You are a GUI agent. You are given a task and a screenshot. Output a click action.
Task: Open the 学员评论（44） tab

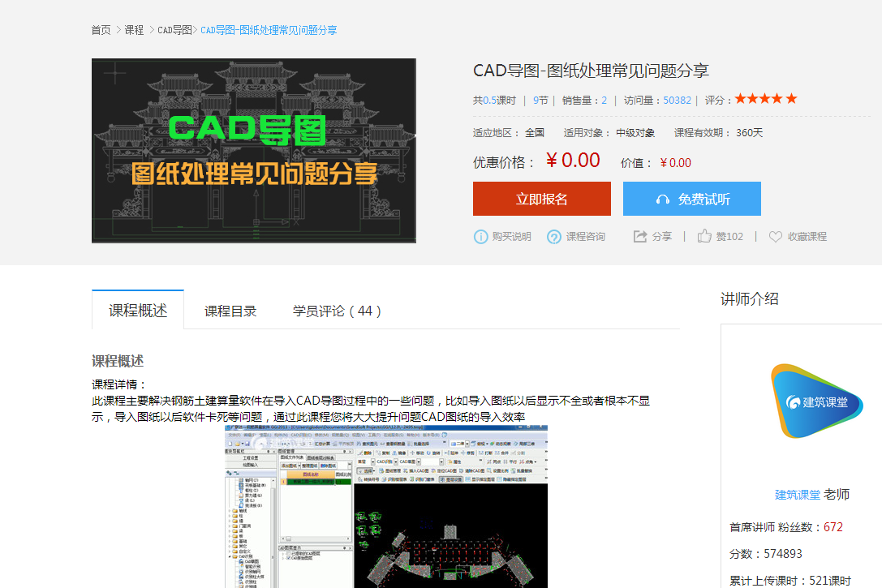coord(337,311)
